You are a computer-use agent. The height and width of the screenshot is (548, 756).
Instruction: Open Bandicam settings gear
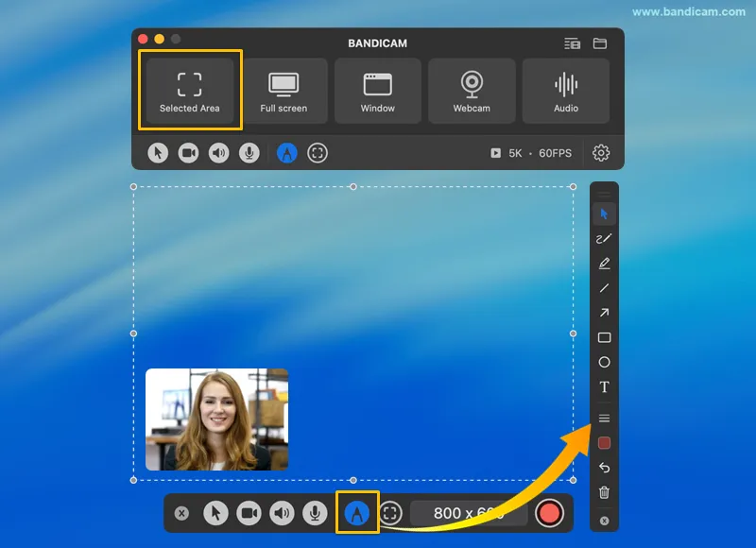601,153
